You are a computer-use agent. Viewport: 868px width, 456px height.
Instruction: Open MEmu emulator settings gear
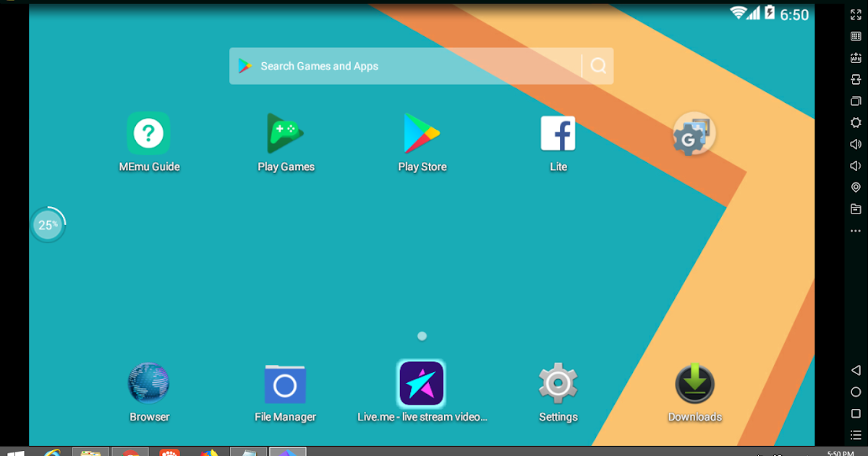click(x=856, y=123)
